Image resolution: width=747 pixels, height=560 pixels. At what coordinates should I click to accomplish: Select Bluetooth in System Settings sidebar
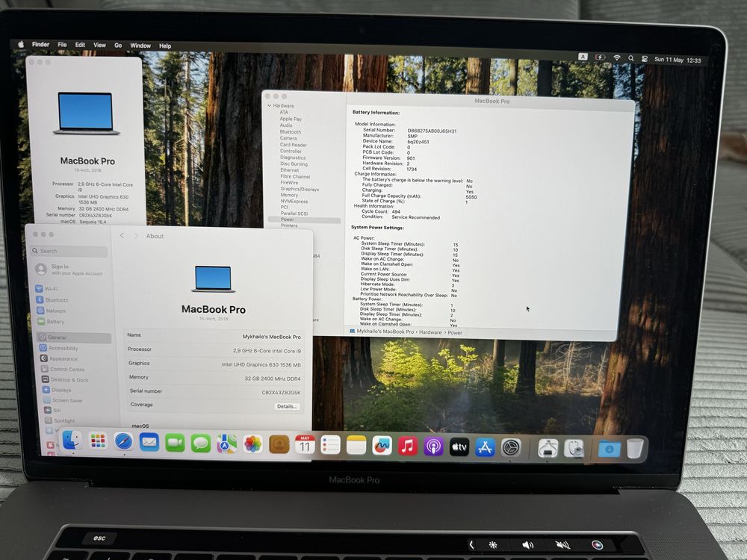coord(52,300)
